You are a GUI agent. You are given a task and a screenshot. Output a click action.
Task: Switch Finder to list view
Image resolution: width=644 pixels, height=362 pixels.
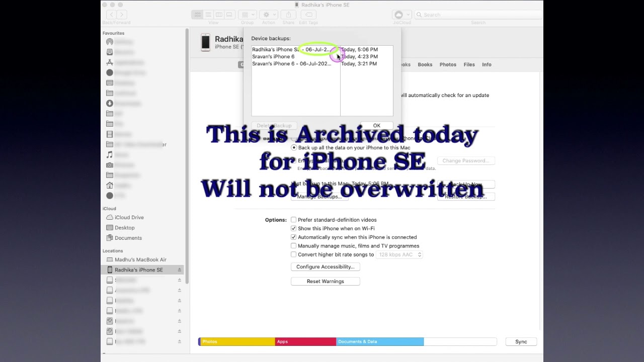pyautogui.click(x=208, y=15)
